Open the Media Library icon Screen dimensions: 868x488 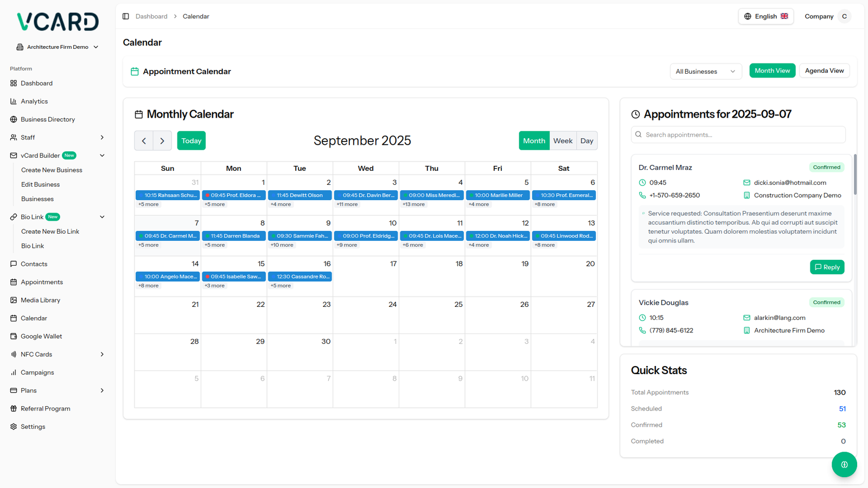click(14, 300)
